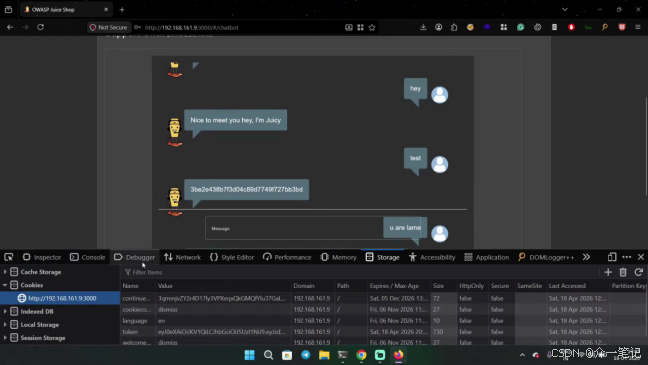
Task: Select the OWASP Juice Shop tab
Action: [x=66, y=10]
